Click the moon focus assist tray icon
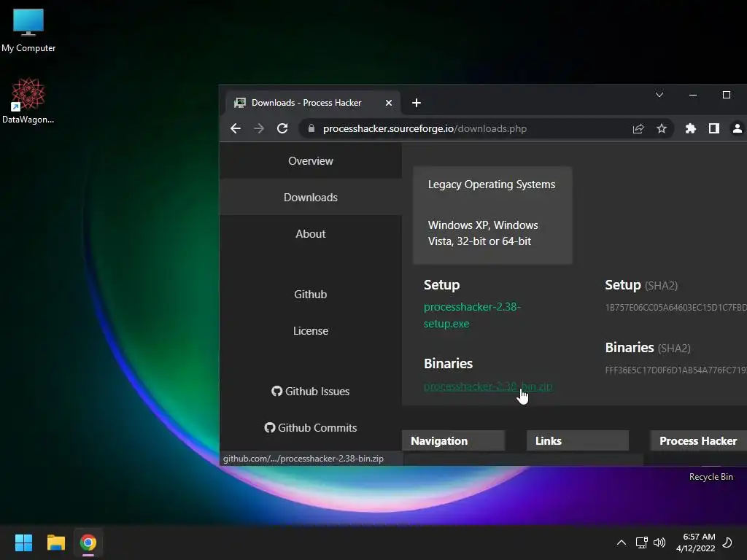This screenshot has height=560, width=747. pyautogui.click(x=727, y=542)
